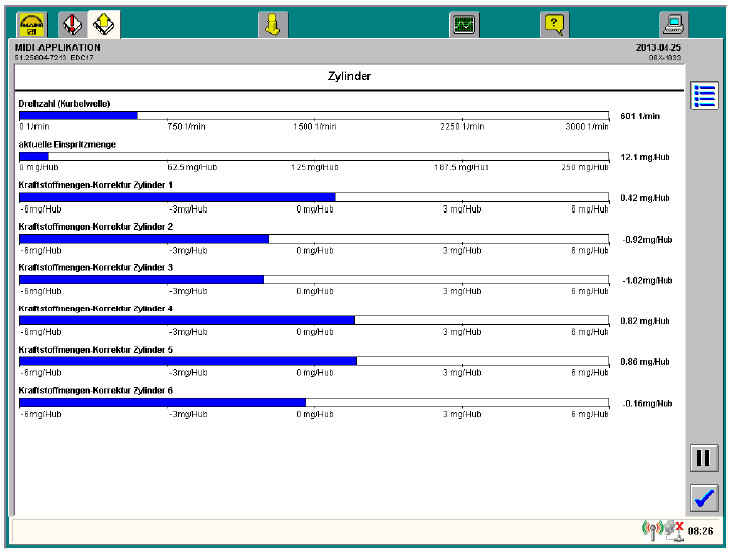Click the Zylinder title header

point(350,76)
